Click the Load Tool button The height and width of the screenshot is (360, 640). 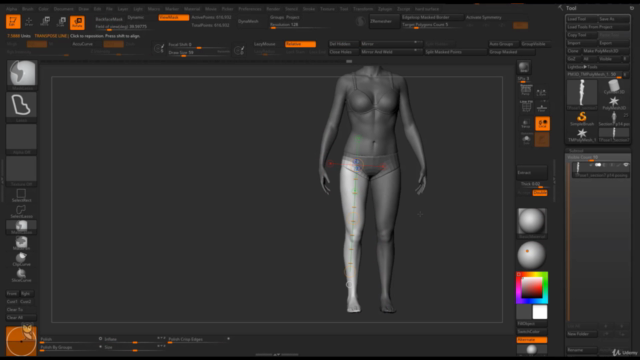[582, 19]
